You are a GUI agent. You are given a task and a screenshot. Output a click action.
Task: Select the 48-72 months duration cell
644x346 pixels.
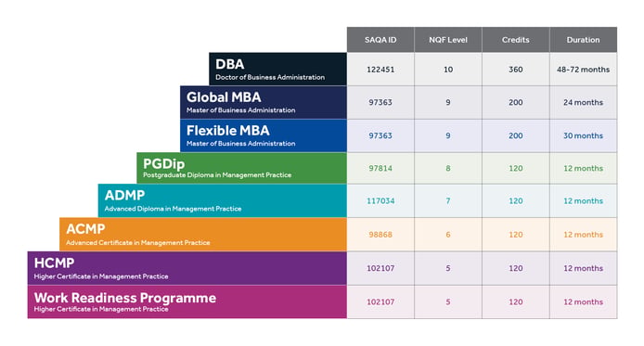click(x=583, y=69)
